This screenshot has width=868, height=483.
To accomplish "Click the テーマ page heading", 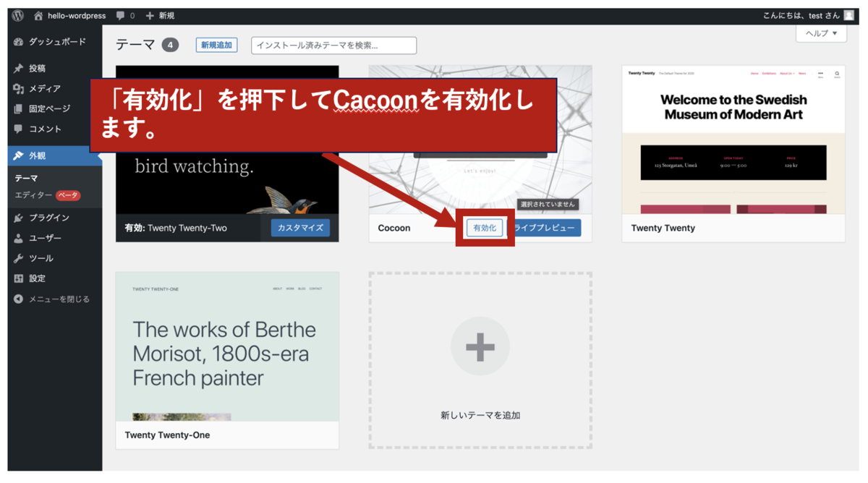I will pyautogui.click(x=135, y=45).
